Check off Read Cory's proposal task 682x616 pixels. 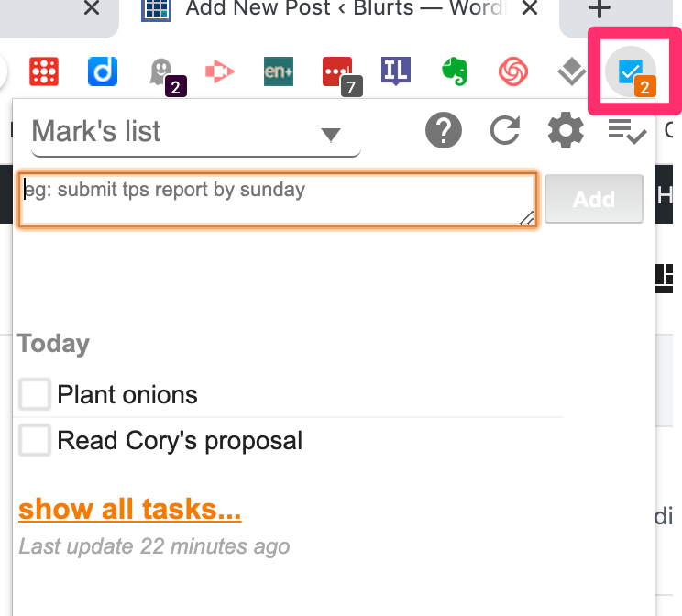coord(34,440)
